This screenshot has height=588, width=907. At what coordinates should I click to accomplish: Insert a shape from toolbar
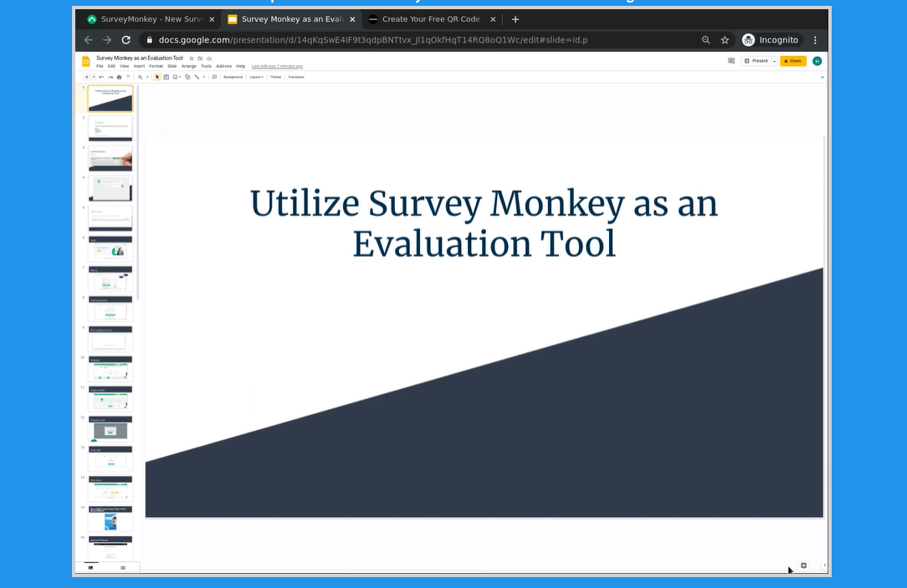[187, 77]
